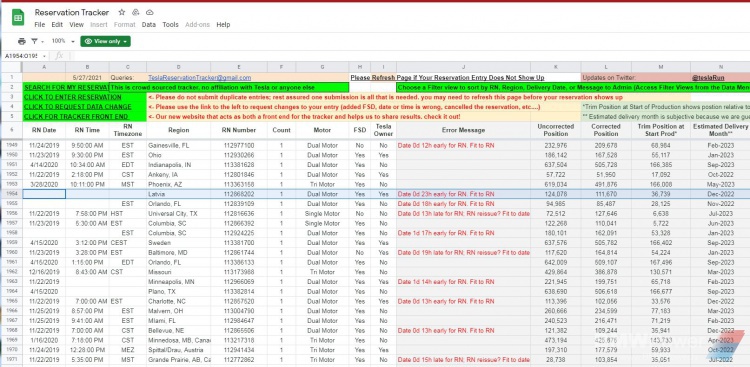750x367 pixels.
Task: Select the Plano, TX cell
Action: (x=178, y=291)
